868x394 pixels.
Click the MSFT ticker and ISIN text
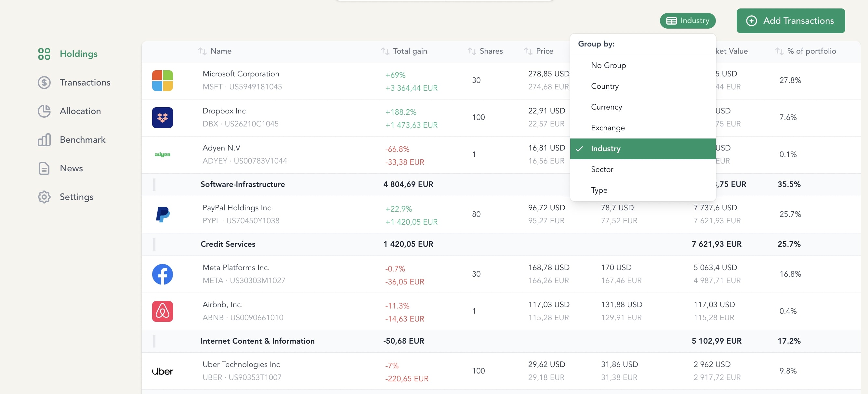click(x=242, y=87)
